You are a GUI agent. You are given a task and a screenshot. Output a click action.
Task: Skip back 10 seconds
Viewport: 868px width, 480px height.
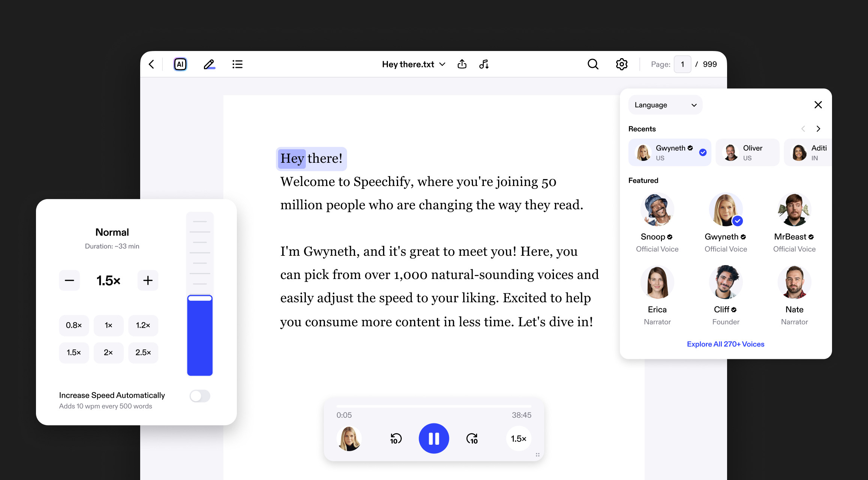click(395, 438)
